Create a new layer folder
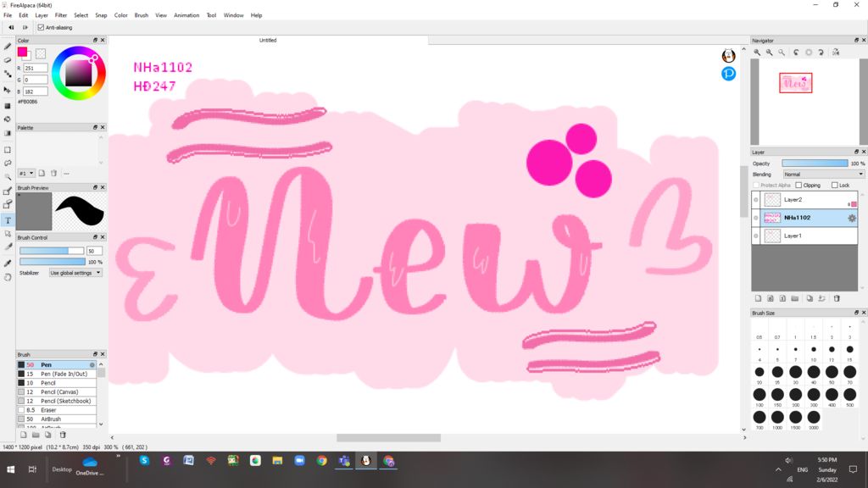 [795, 298]
